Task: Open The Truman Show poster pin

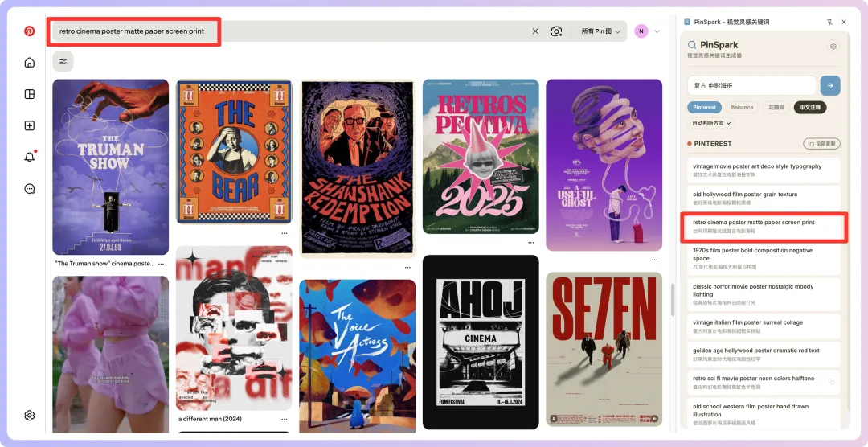Action: (x=111, y=166)
